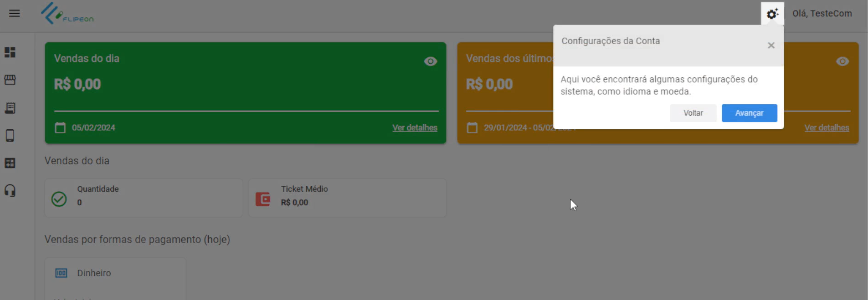This screenshot has height=300, width=868.
Task: Click the Voltar button
Action: point(693,113)
